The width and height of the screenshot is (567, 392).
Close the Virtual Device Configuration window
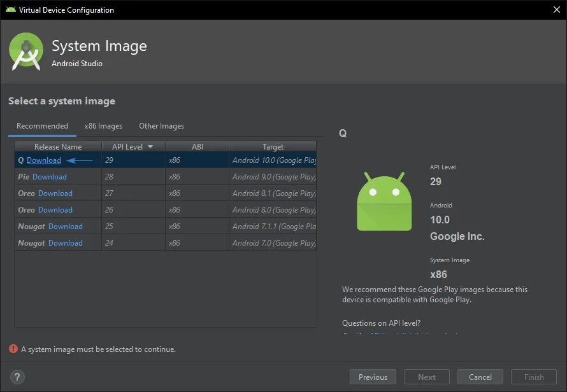tap(557, 10)
